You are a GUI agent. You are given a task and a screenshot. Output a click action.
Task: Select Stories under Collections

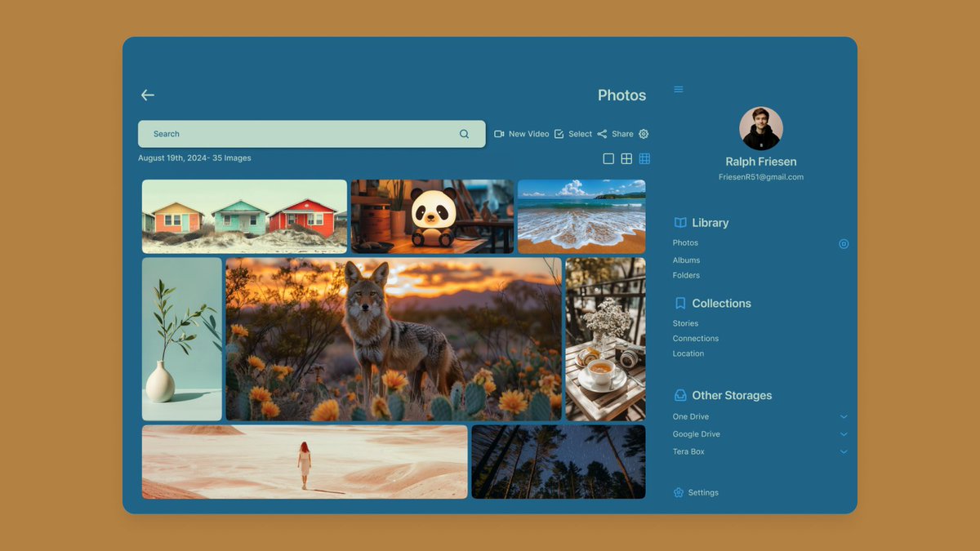684,322
